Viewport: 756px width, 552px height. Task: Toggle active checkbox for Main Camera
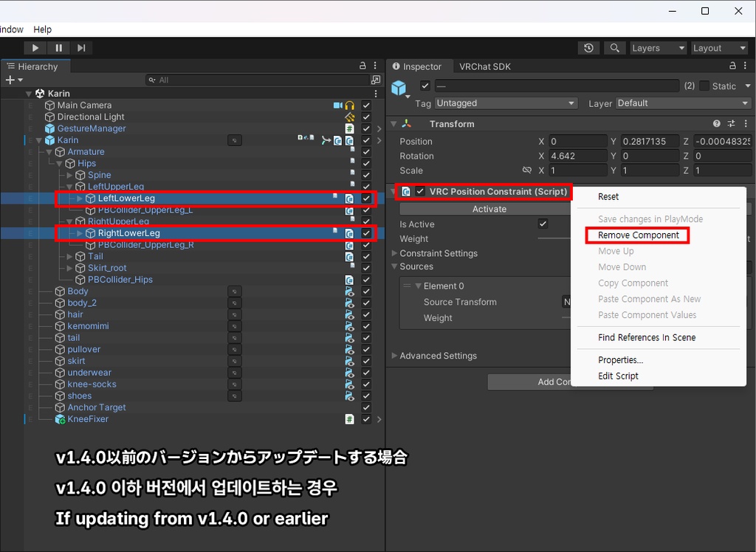click(x=366, y=105)
